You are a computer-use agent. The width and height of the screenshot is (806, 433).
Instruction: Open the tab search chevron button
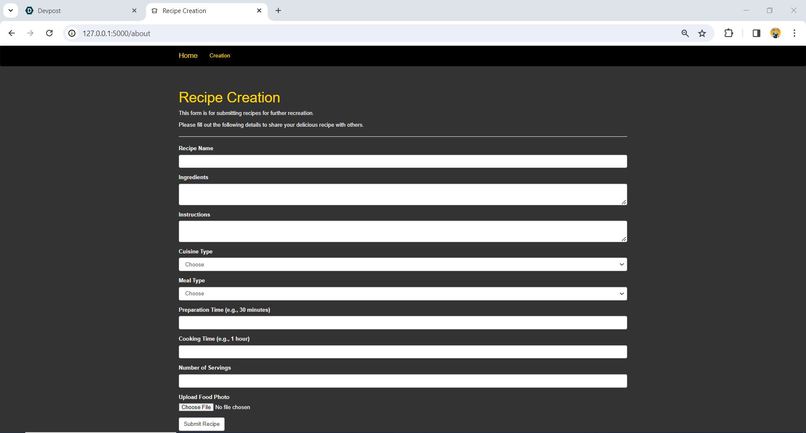tap(10, 11)
